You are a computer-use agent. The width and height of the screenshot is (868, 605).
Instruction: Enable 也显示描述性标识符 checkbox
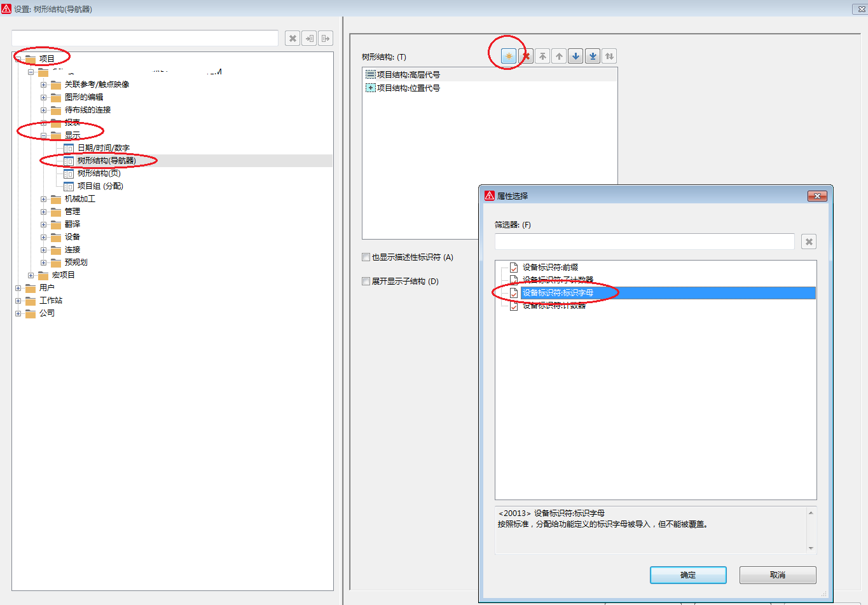pos(366,257)
